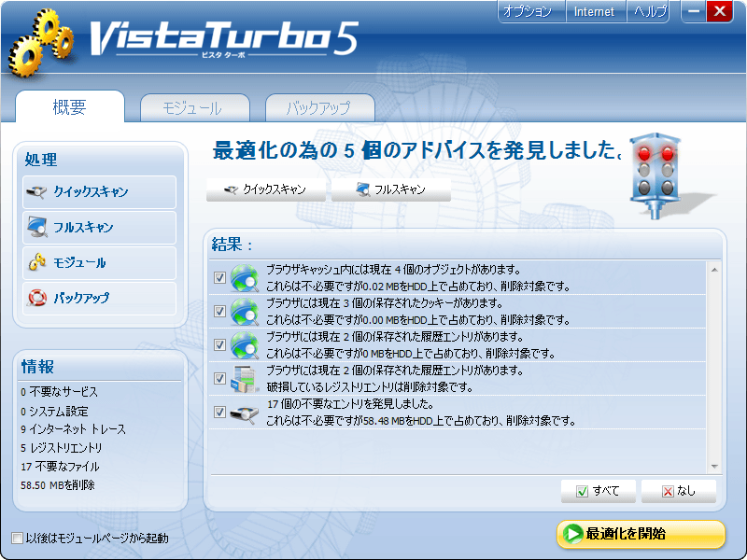Click the 結果： results heading
The image size is (747, 560).
232,245
